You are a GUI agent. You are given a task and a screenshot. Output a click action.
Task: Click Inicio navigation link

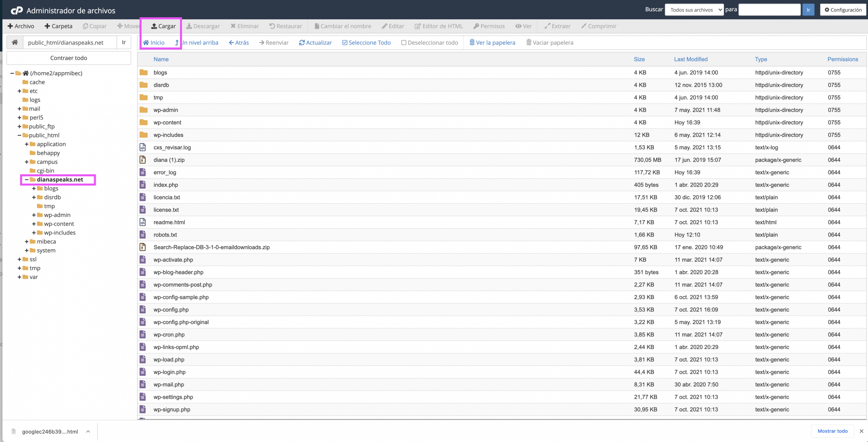(x=153, y=43)
